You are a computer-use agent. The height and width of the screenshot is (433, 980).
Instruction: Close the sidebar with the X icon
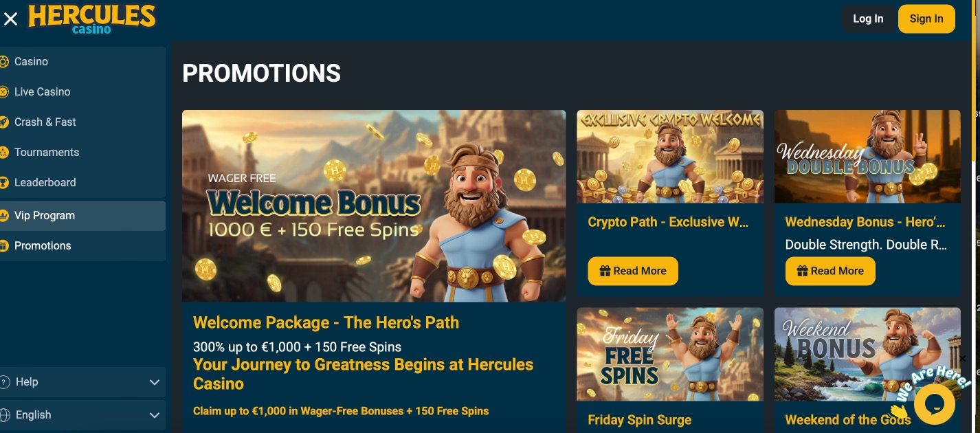10,19
